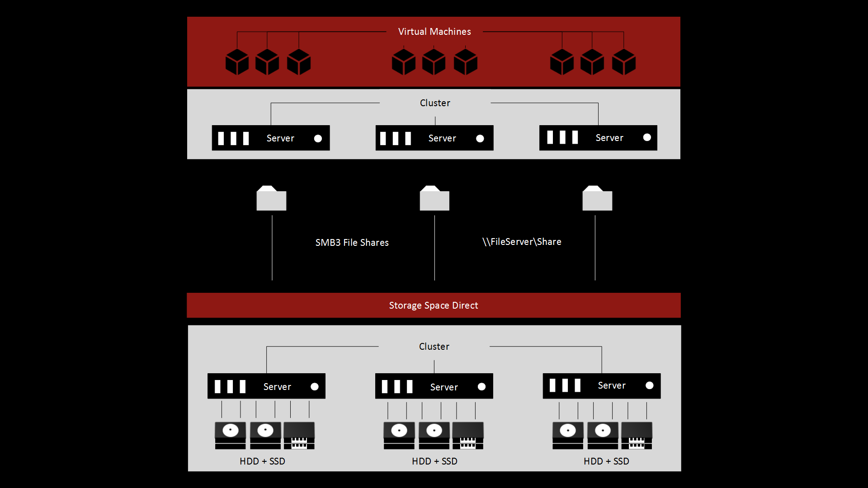Screen dimensions: 868x488
Task: Click the rightmost virtual machine cube icon
Action: 623,62
